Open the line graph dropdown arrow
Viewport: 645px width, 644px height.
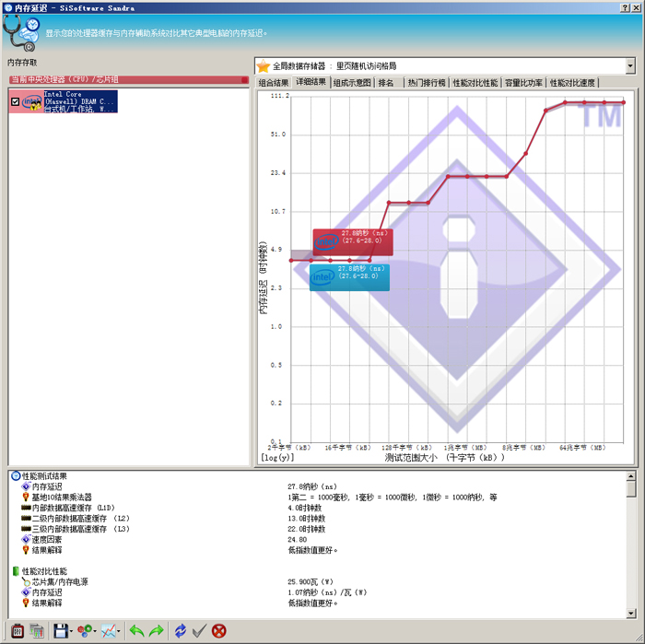click(x=119, y=631)
